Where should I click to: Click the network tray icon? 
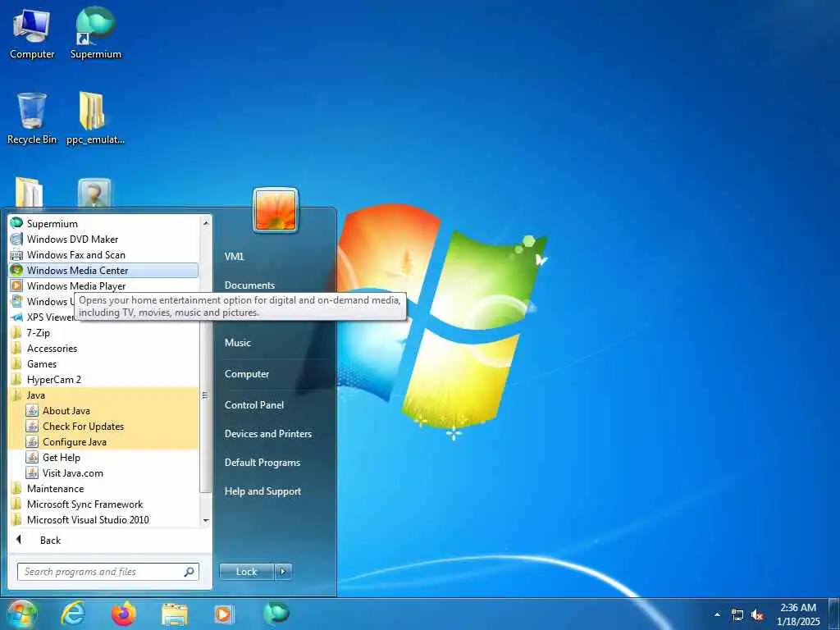pyautogui.click(x=737, y=615)
